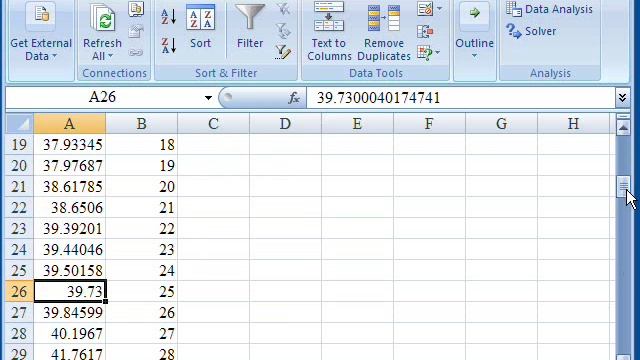Select column D header
This screenshot has height=360, width=640.
[285, 124]
